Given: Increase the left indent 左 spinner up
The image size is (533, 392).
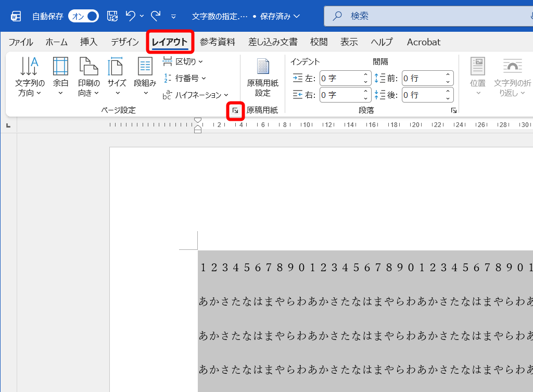Looking at the screenshot, I should coord(365,74).
